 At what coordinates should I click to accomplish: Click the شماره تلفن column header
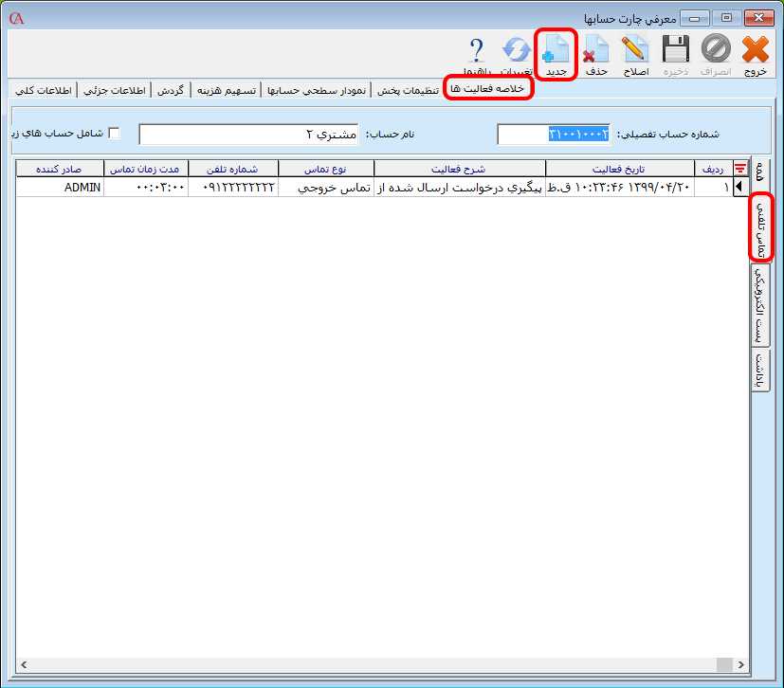point(233,169)
